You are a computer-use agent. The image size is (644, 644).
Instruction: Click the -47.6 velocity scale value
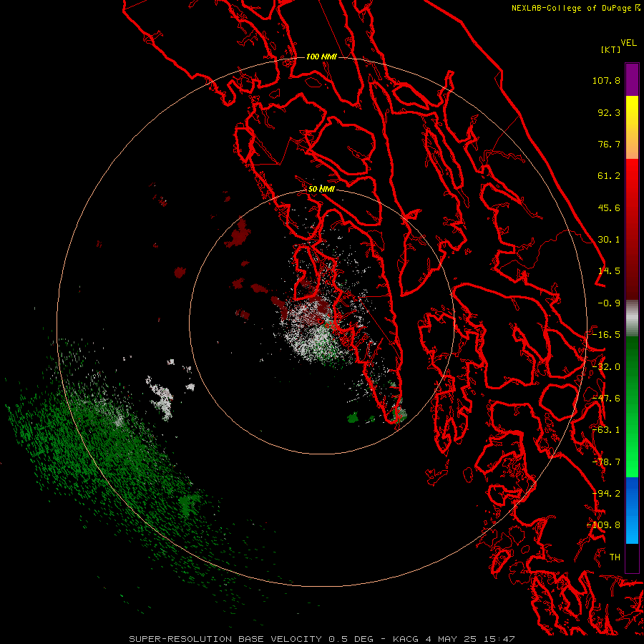(606, 399)
